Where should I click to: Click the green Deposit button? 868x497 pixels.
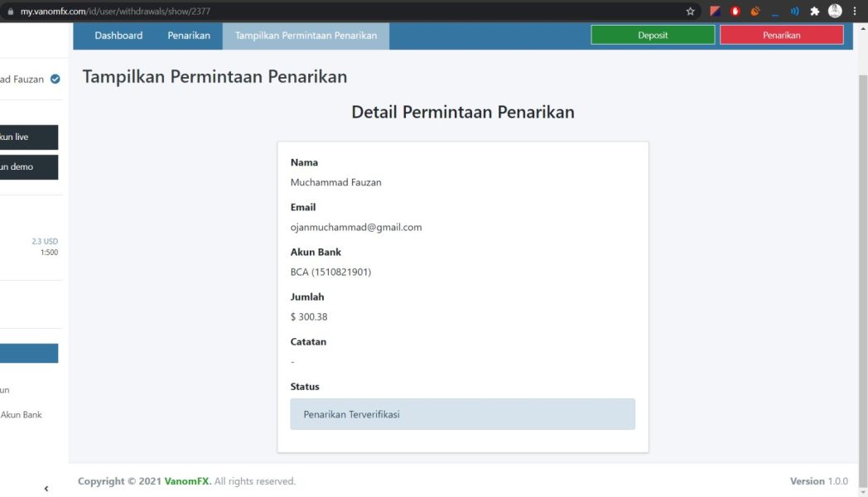(x=653, y=35)
